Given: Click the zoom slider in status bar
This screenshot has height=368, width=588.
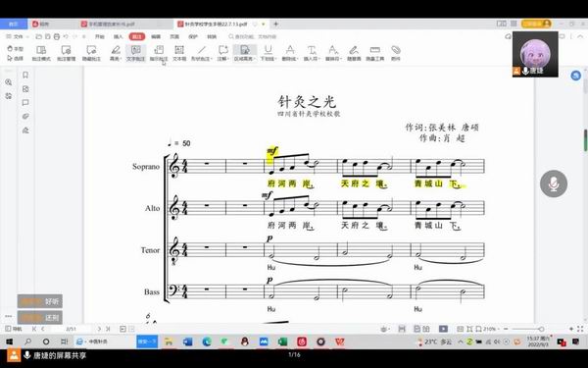Looking at the screenshot, I should 527,329.
